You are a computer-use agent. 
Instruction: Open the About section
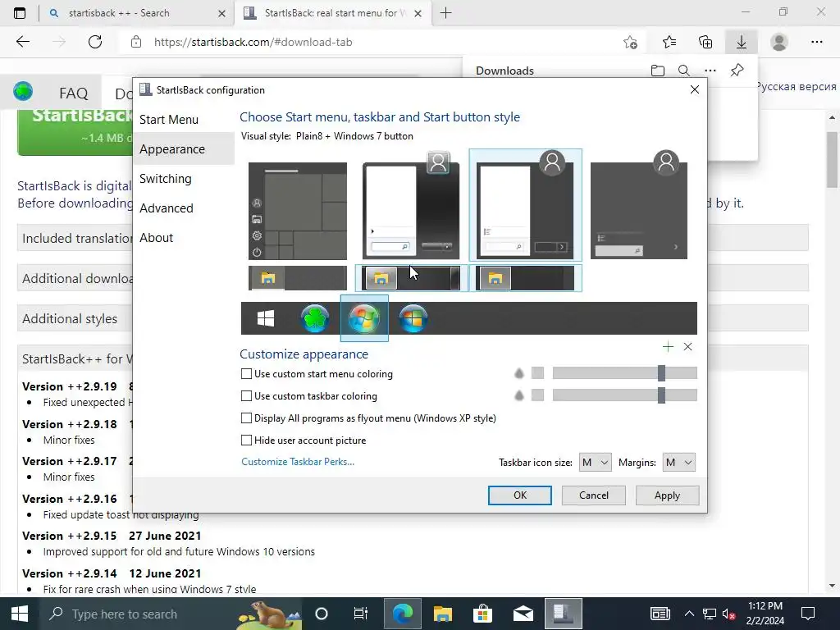(x=183, y=237)
